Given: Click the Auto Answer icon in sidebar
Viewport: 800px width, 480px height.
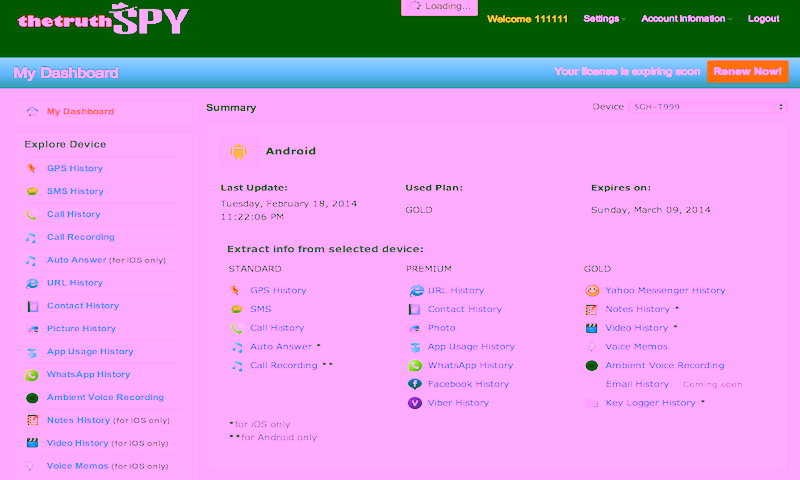Looking at the screenshot, I should (x=31, y=261).
